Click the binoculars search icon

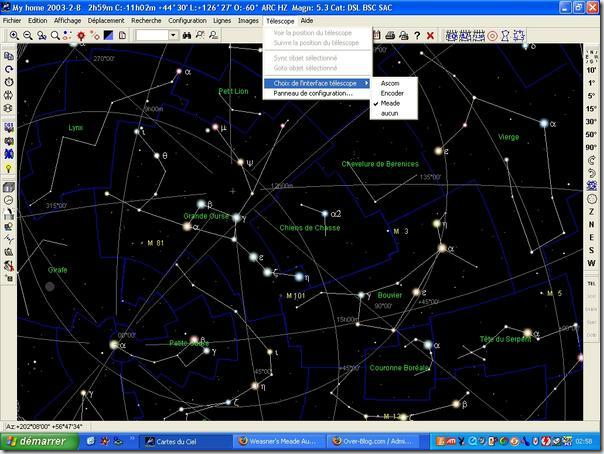tap(187, 35)
